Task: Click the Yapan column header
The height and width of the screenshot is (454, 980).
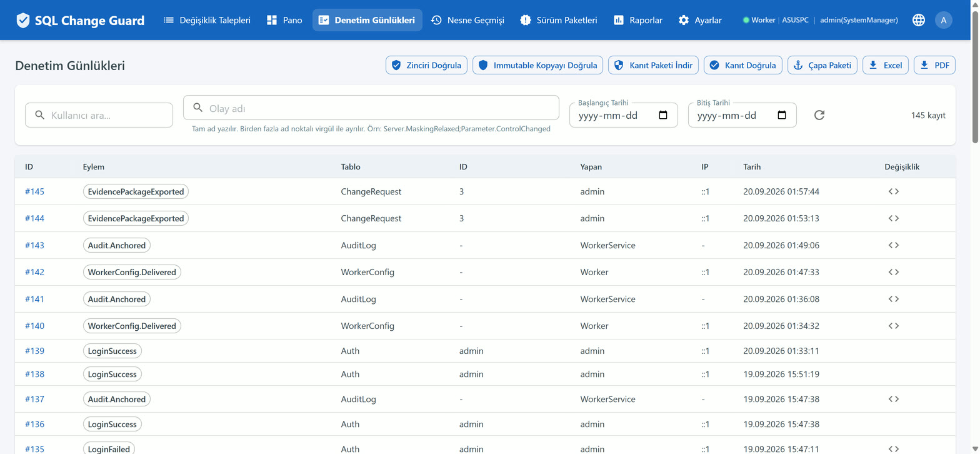Action: (591, 167)
